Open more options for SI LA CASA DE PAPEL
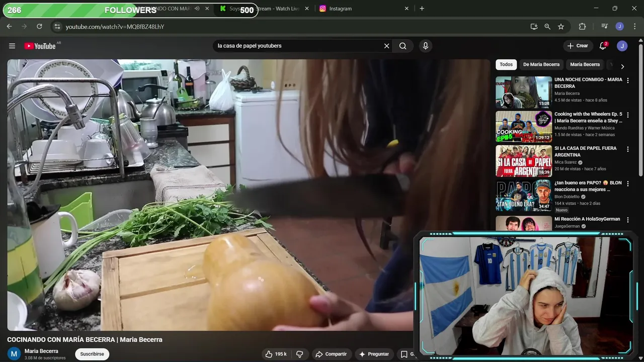 coord(627,149)
